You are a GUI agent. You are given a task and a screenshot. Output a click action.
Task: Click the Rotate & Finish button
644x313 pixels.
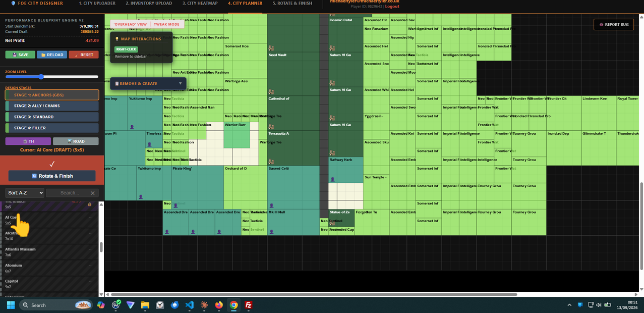click(x=52, y=176)
